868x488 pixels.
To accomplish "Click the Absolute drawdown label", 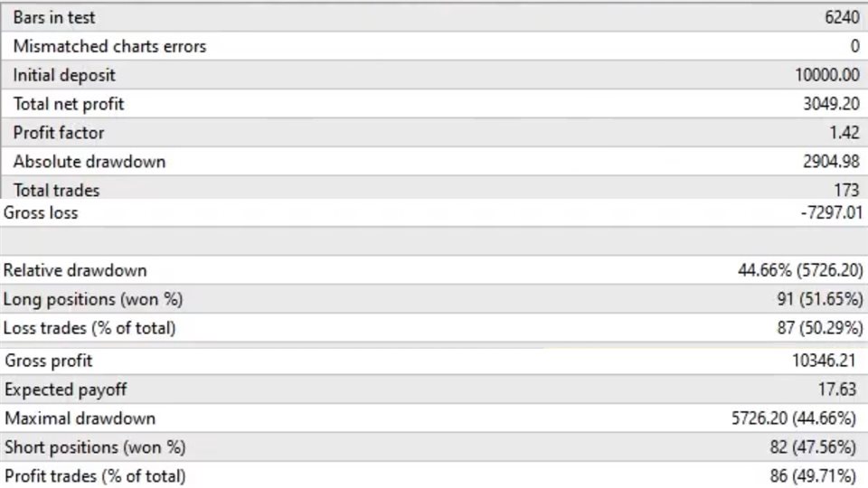I will tap(90, 162).
